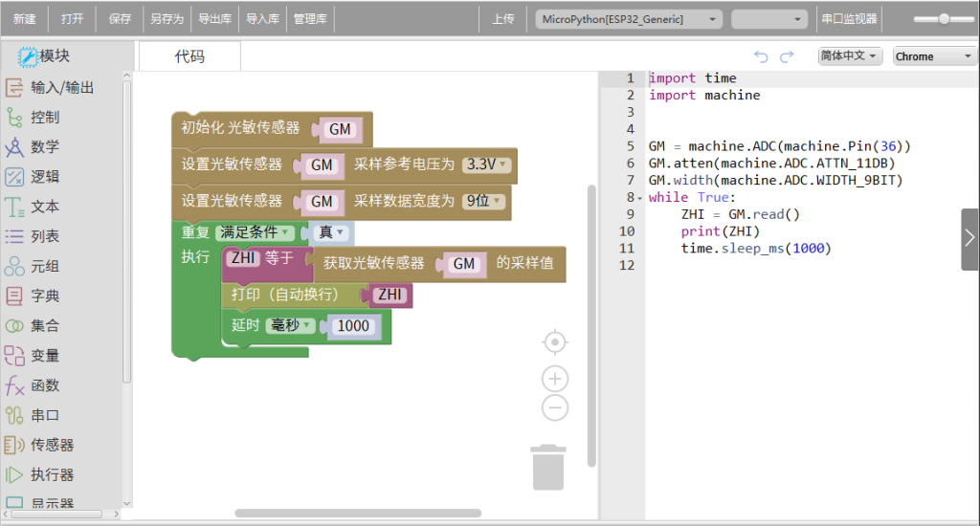Open the 串口监视器 serial monitor

[849, 19]
